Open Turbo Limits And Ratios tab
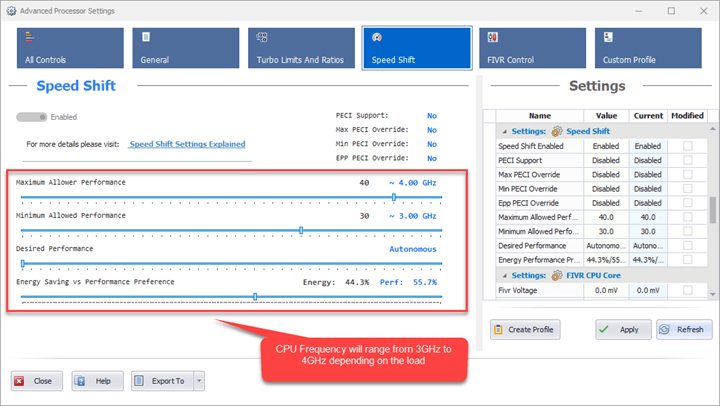Screen dimensions: 720x406 (x=301, y=48)
